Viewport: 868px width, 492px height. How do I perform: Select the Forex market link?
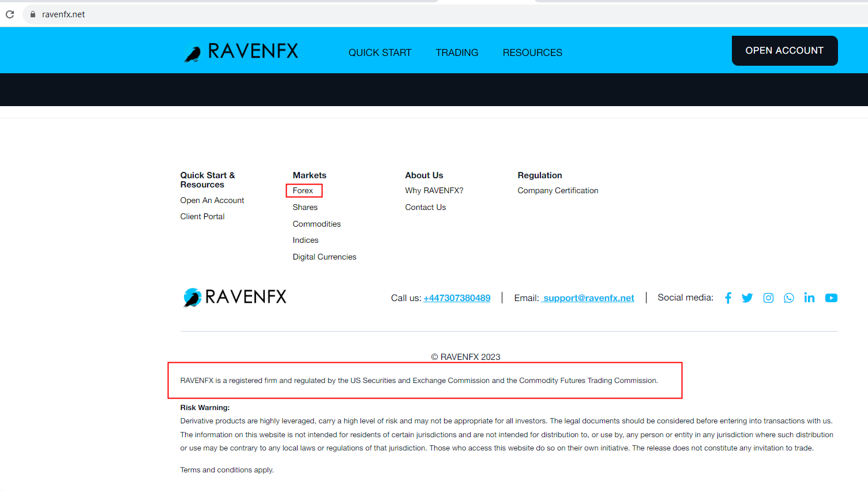click(x=303, y=190)
